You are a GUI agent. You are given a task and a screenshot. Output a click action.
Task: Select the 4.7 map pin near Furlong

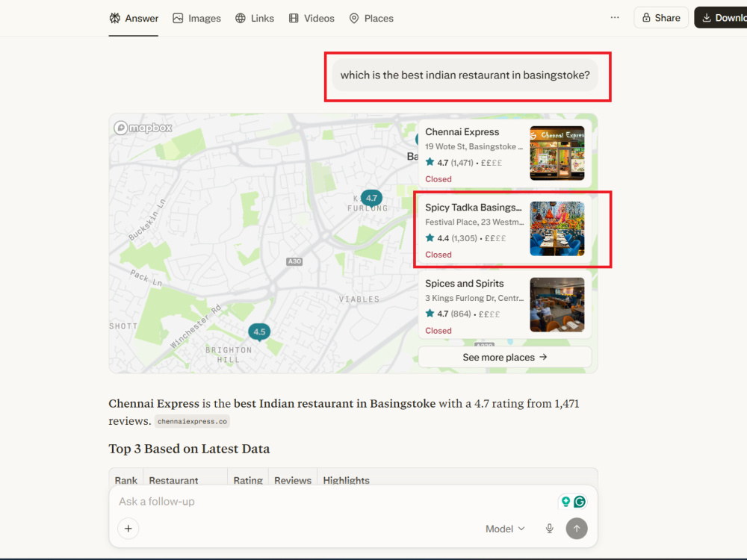371,198
